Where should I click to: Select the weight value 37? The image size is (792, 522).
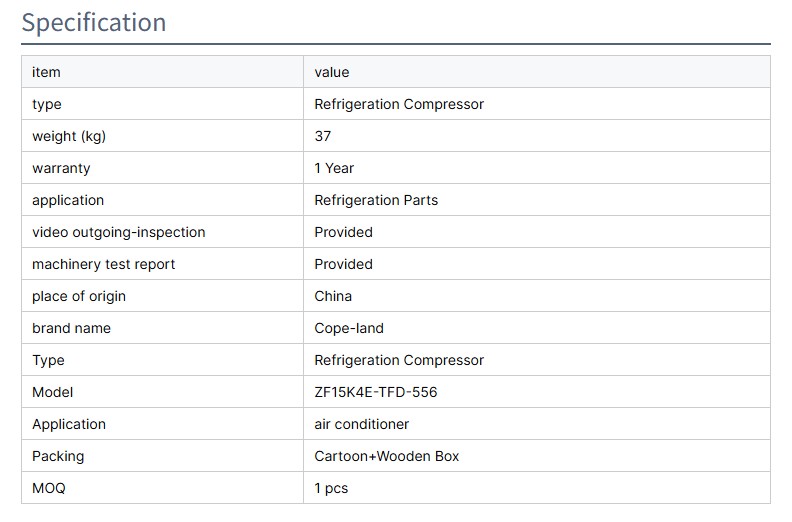coord(323,136)
